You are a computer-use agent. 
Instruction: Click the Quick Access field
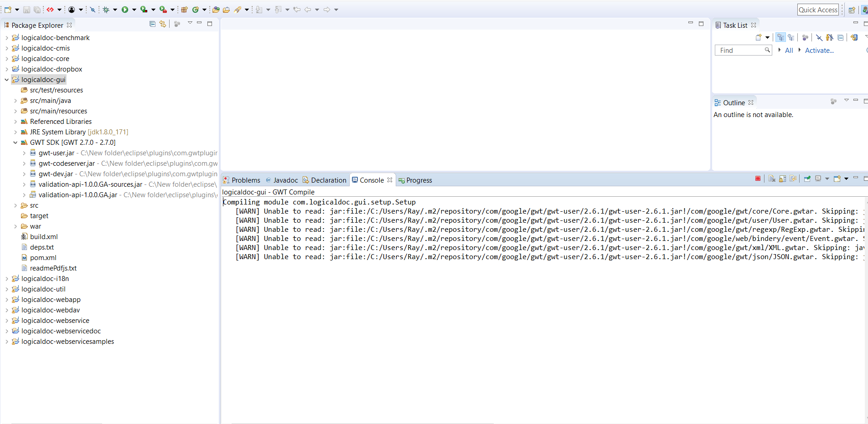point(818,10)
